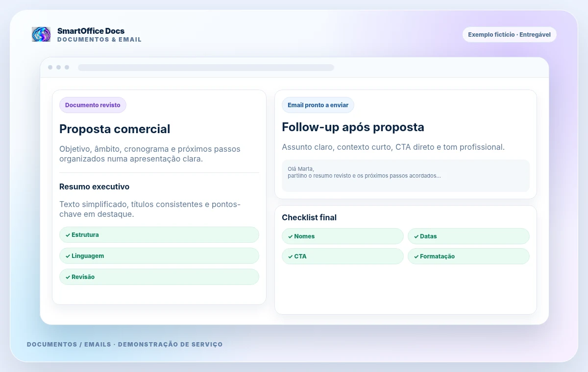The image size is (588, 372).
Task: Click the Olá Marta email preview box
Action: click(x=406, y=176)
